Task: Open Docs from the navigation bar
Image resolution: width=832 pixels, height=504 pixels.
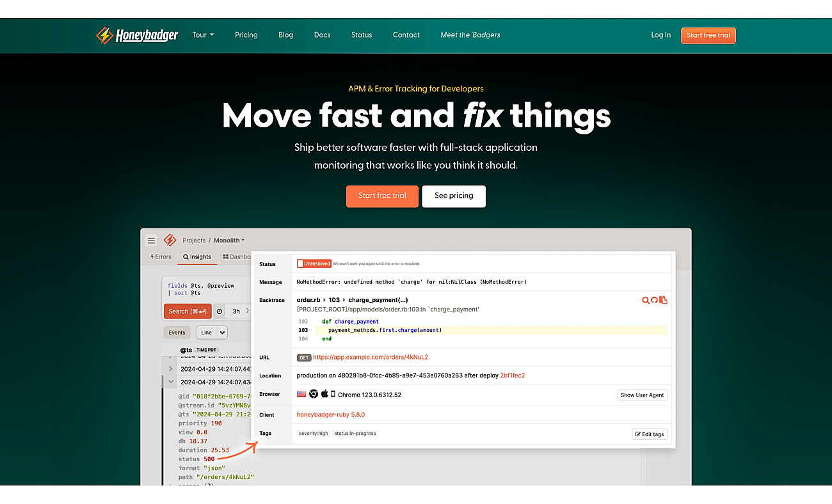Action: 323,35
